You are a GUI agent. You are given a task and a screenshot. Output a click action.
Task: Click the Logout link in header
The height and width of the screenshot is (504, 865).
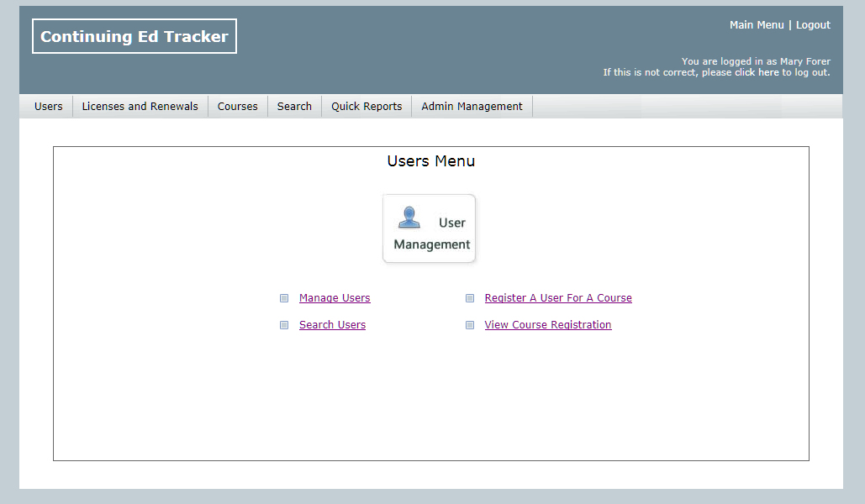click(813, 25)
